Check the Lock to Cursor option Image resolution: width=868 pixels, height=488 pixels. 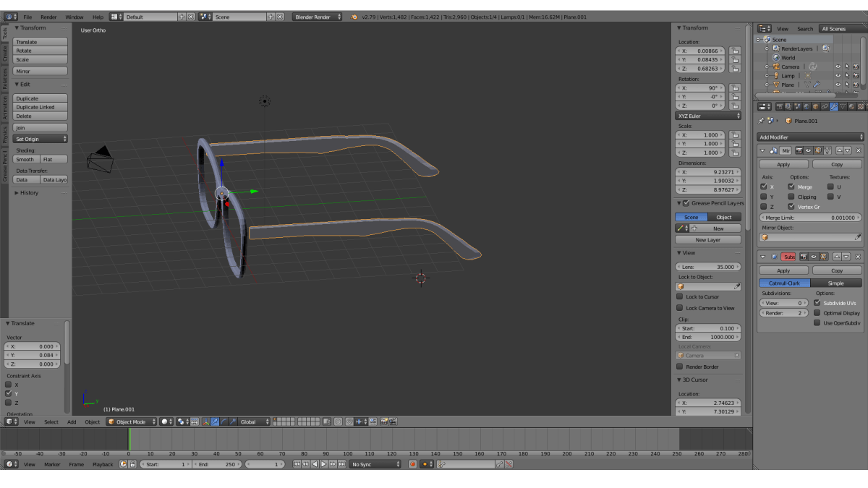(680, 296)
